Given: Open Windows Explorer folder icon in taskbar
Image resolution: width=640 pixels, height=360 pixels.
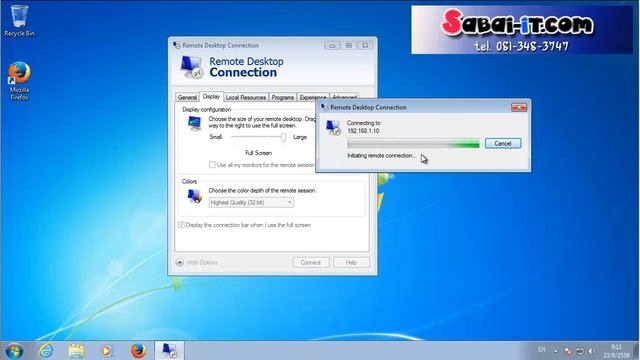Looking at the screenshot, I should [x=76, y=351].
